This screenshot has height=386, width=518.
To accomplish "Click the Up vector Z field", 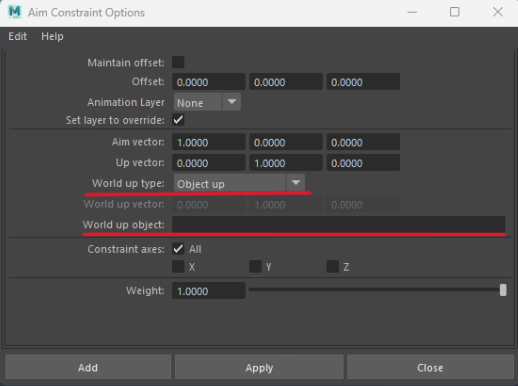I will (x=363, y=163).
